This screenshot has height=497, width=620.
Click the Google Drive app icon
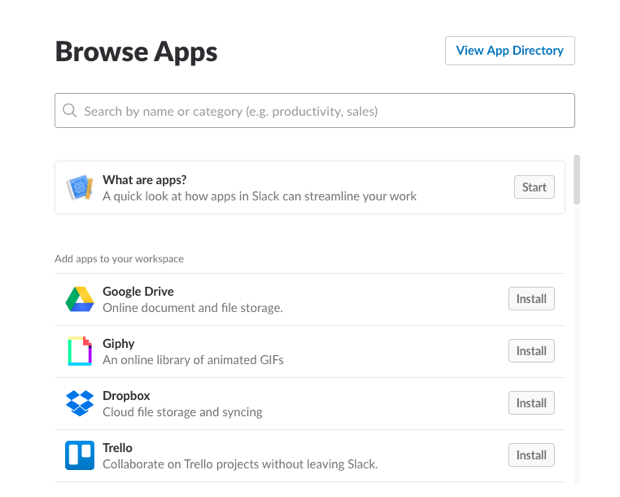79,299
